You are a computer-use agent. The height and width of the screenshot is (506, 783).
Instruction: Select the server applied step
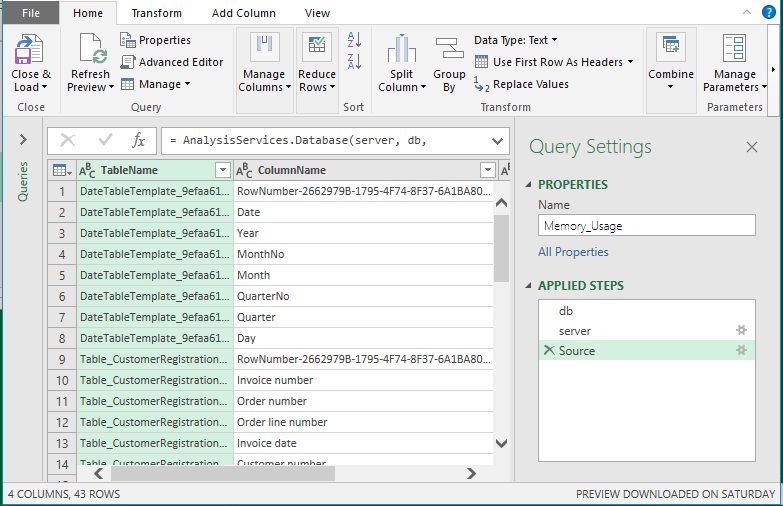point(647,331)
